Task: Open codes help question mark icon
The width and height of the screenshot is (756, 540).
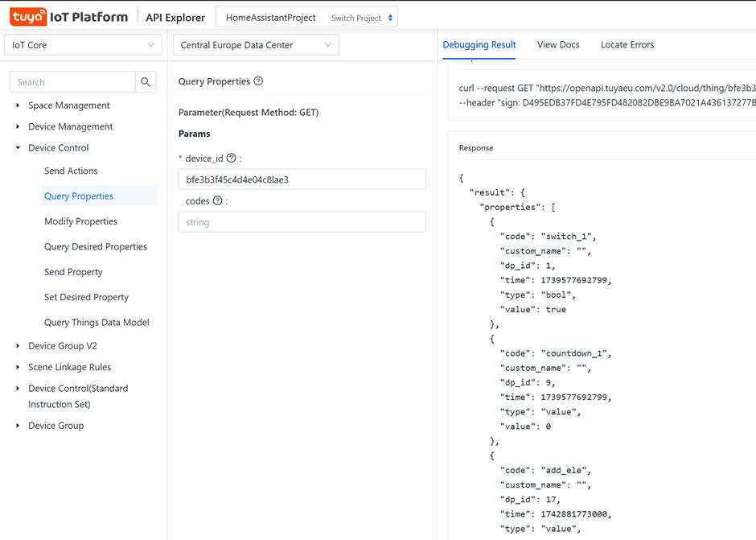Action: (218, 200)
